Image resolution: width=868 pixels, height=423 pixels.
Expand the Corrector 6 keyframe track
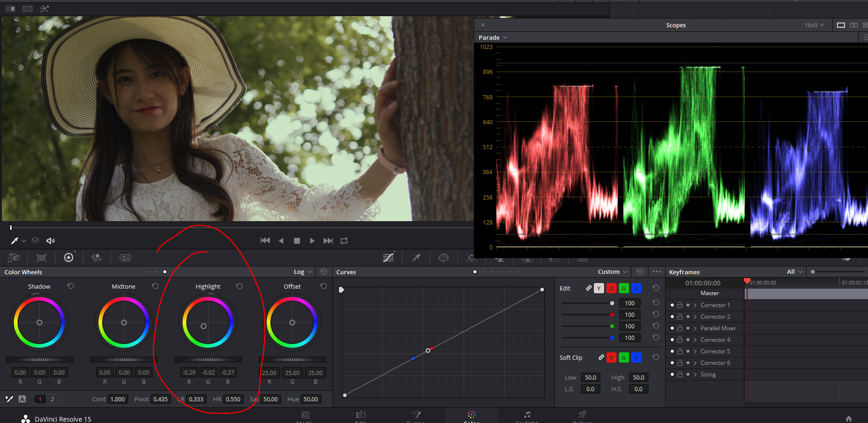coord(695,363)
